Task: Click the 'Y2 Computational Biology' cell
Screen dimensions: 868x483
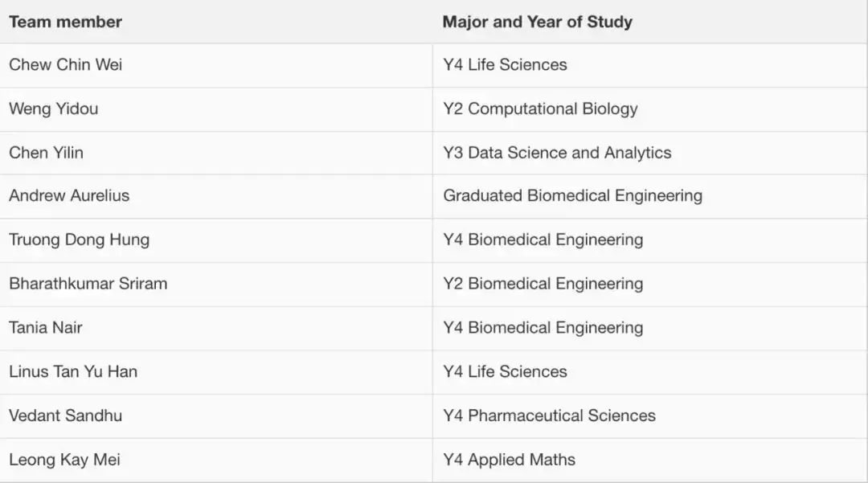Action: coord(540,108)
